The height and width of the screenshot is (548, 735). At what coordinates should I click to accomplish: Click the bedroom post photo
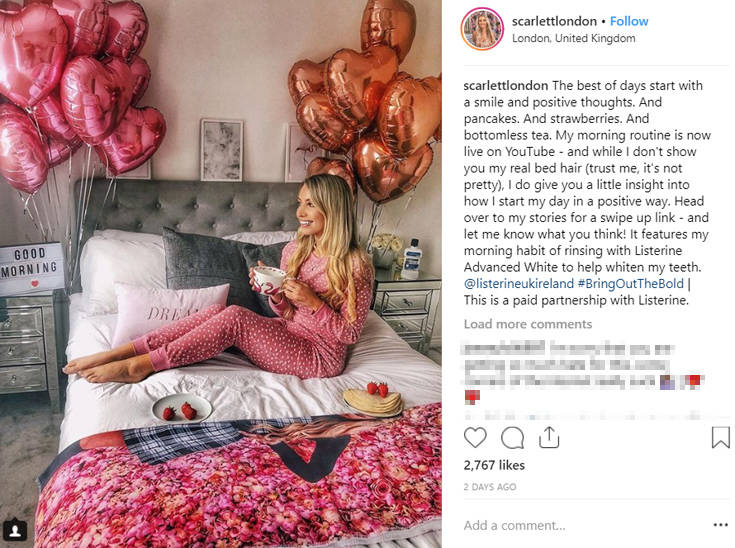click(221, 274)
